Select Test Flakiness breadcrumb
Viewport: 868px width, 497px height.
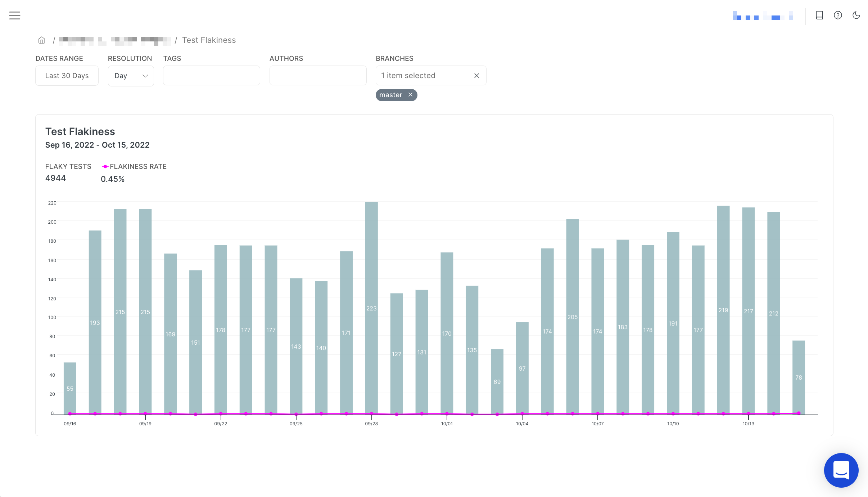(x=209, y=40)
